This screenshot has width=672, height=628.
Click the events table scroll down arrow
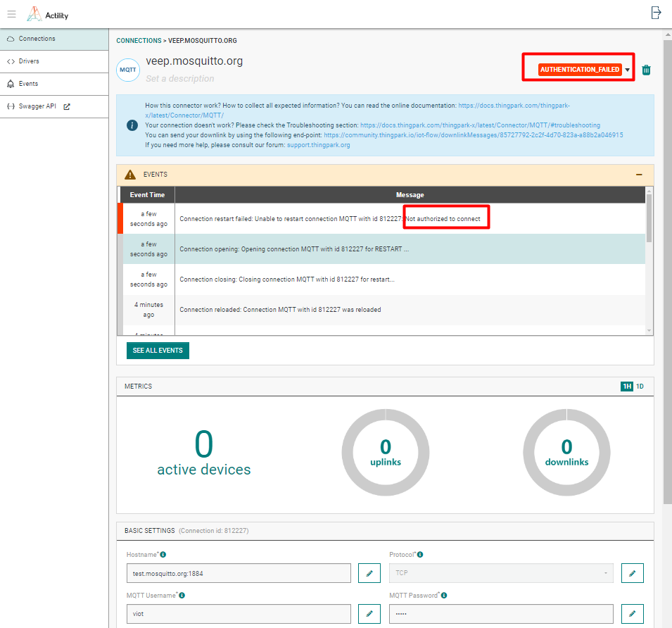click(x=649, y=330)
